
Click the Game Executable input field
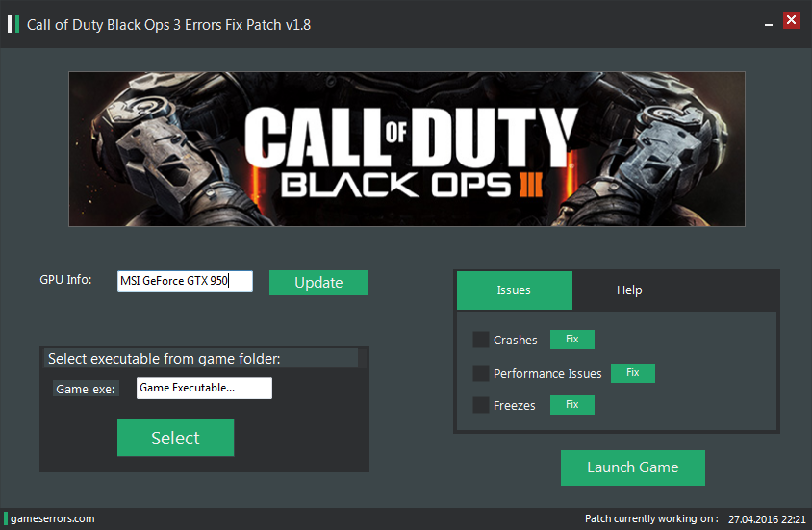coord(204,388)
